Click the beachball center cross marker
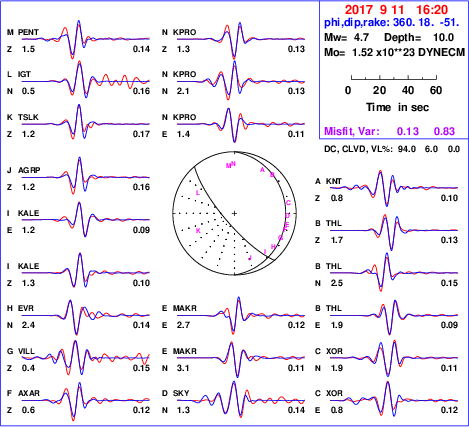The height and width of the screenshot is (427, 469). 234,213
